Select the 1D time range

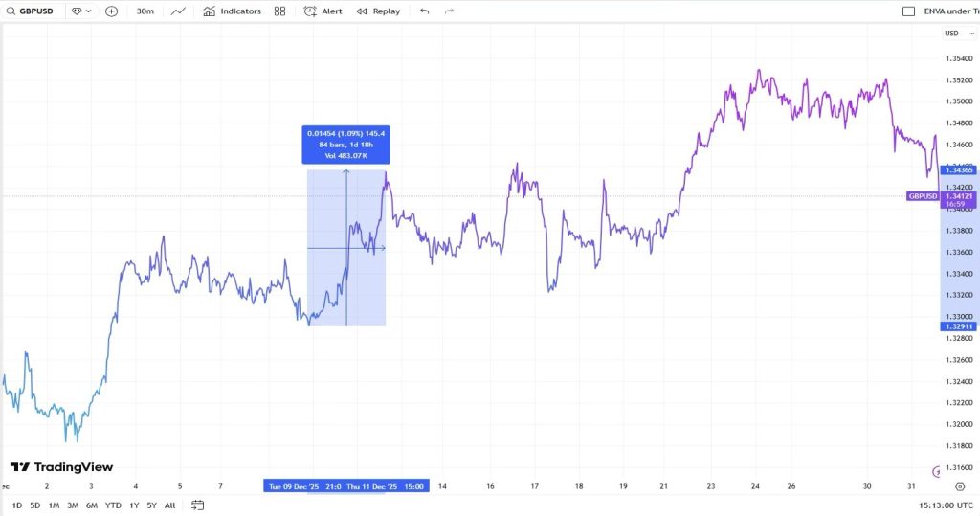17,505
